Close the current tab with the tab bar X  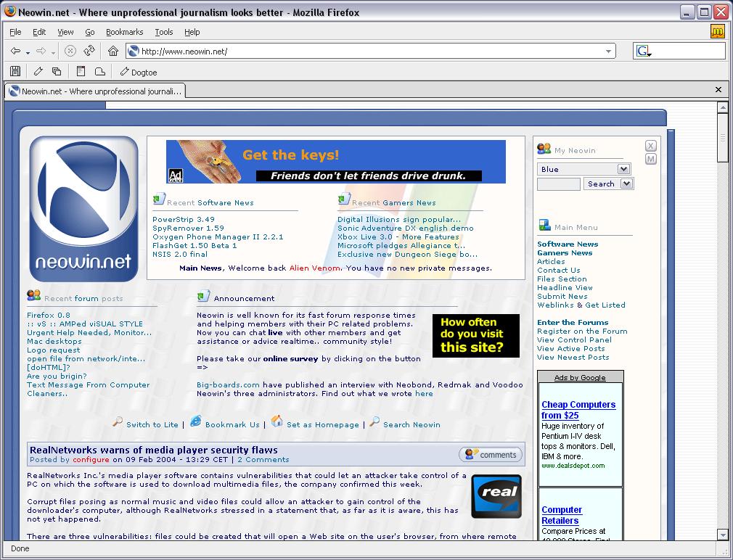(x=718, y=90)
